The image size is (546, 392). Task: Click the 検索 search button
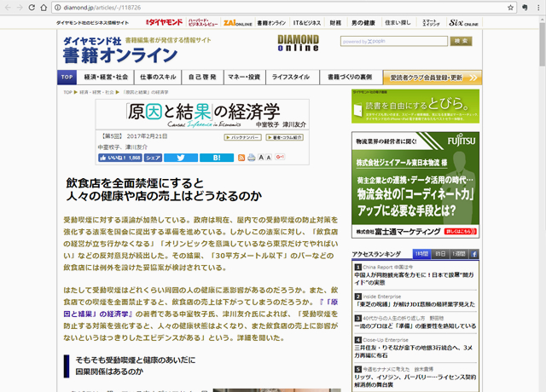tap(461, 41)
